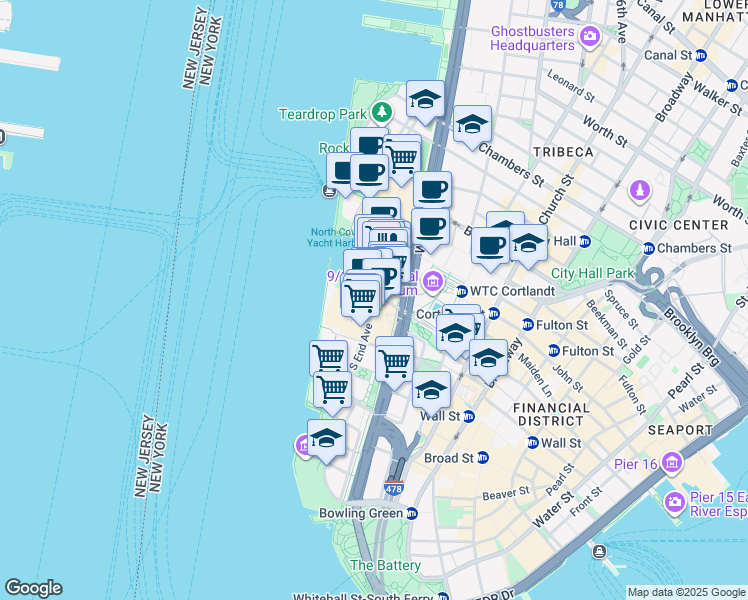
Task: Click the ferry icon by North Cove Yacht Harbor
Action: click(x=329, y=192)
